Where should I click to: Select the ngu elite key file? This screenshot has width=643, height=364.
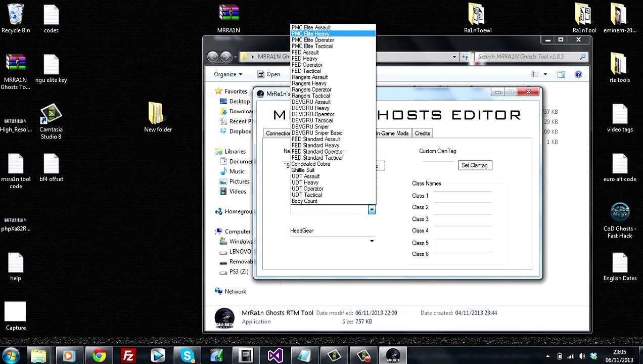pyautogui.click(x=51, y=68)
